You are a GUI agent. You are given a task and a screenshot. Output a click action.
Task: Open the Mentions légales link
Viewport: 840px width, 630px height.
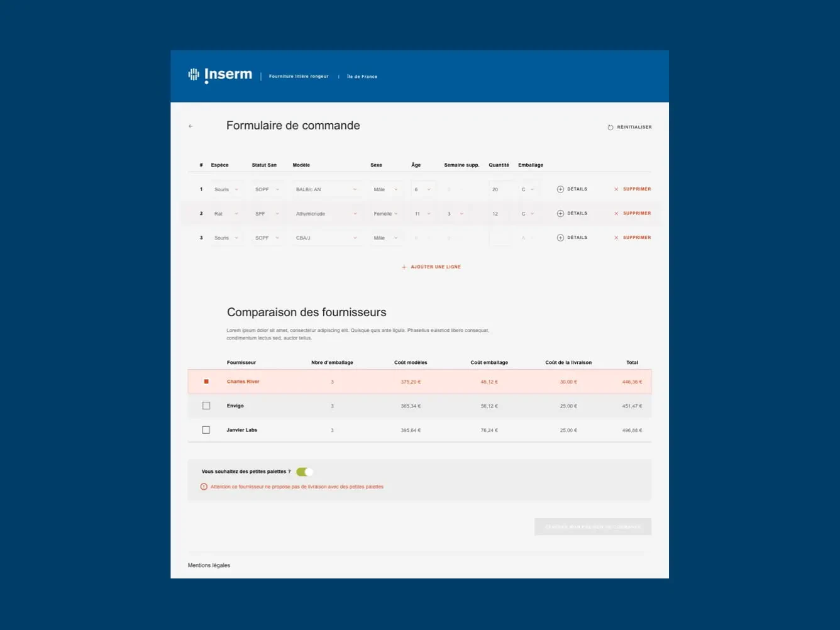pyautogui.click(x=209, y=565)
